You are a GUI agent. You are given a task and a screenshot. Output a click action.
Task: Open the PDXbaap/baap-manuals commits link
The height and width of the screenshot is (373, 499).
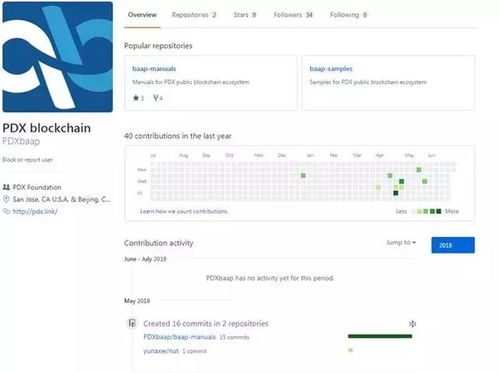[179, 337]
